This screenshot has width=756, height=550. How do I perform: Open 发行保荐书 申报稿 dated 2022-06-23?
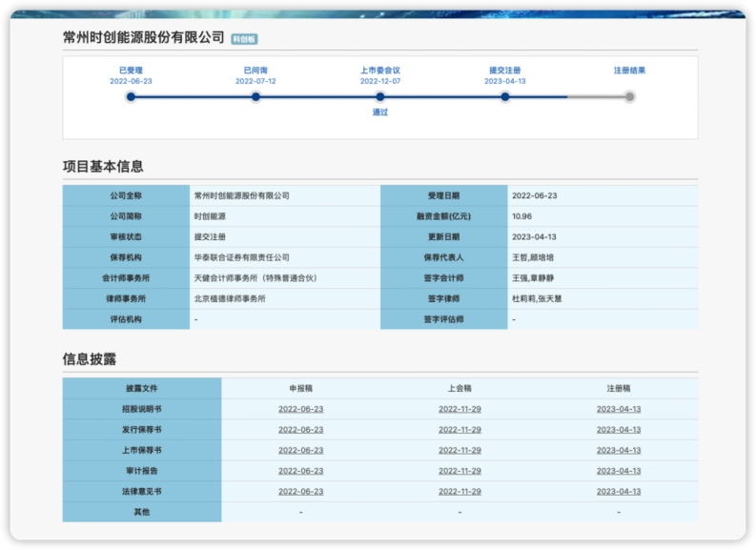[x=301, y=430]
